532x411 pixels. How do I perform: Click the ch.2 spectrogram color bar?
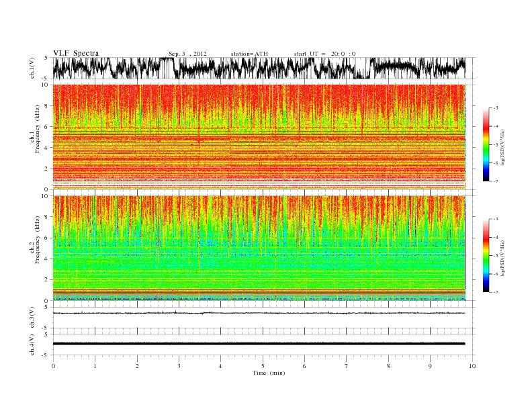coord(486,255)
